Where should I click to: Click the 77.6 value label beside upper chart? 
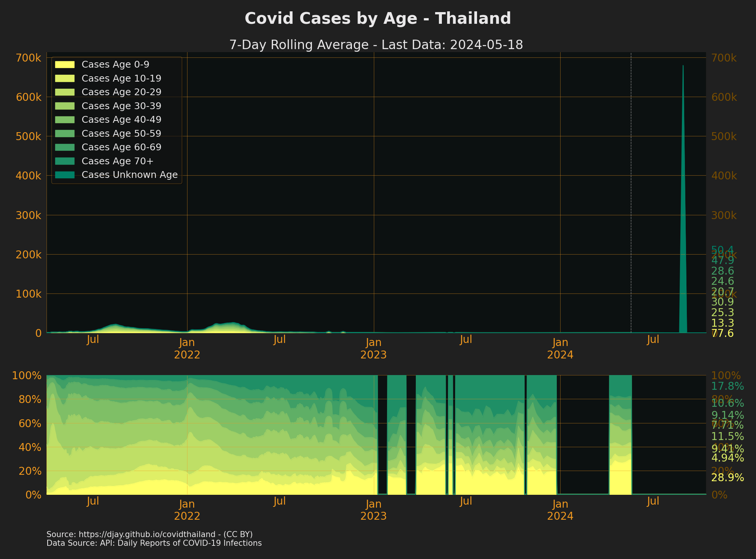[722, 334]
